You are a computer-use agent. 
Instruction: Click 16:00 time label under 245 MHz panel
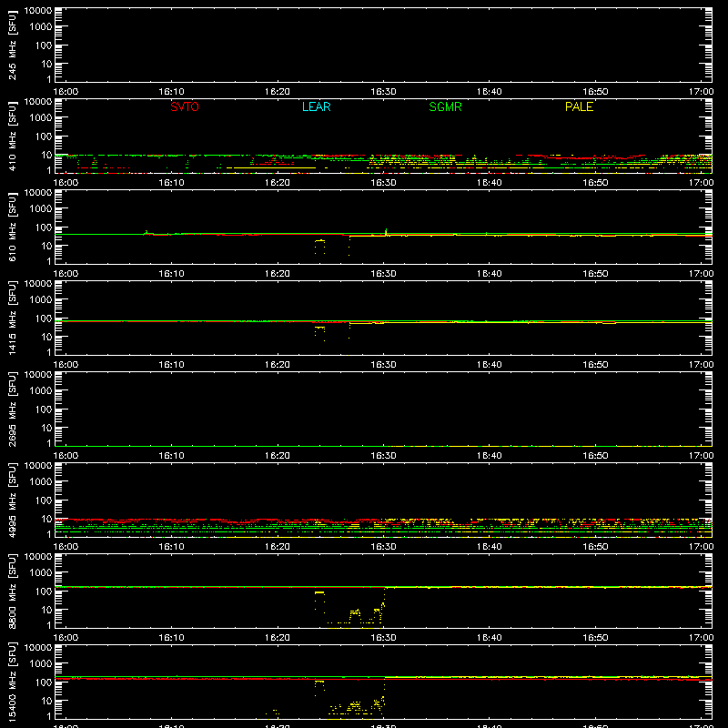66,92
